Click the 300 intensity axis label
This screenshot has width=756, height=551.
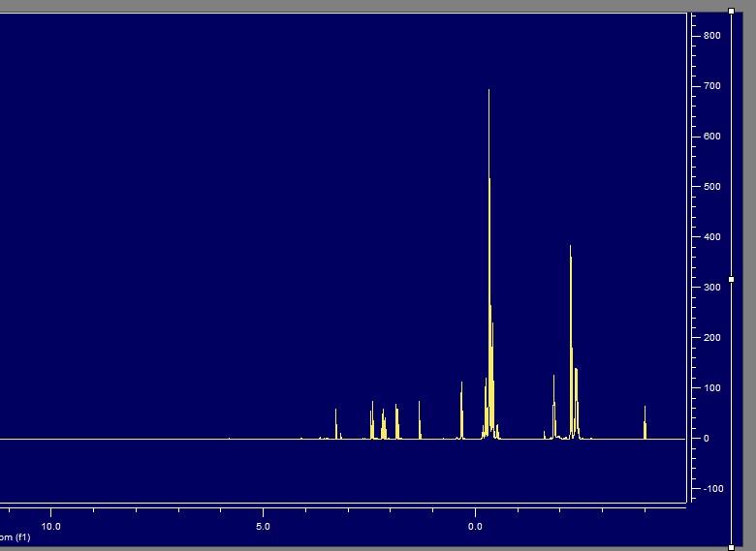click(x=712, y=287)
